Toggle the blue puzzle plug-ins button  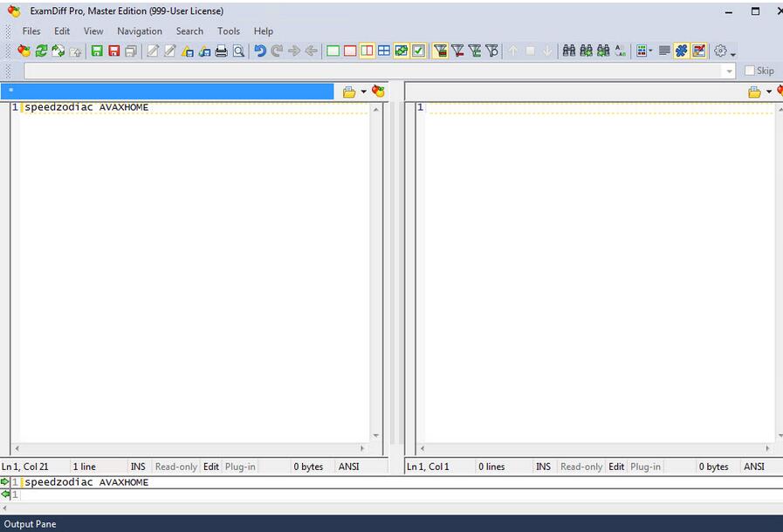point(681,51)
